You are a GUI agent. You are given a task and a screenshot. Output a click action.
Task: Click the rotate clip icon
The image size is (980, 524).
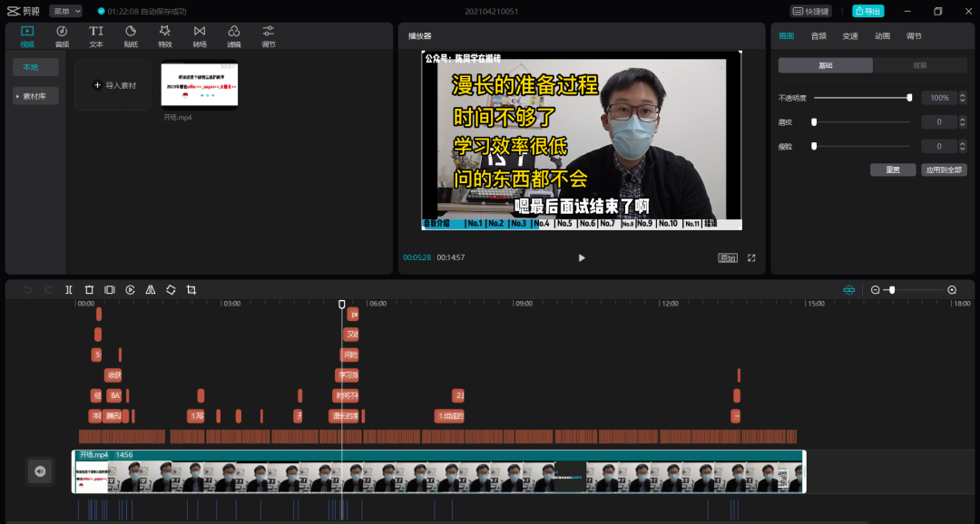(171, 290)
